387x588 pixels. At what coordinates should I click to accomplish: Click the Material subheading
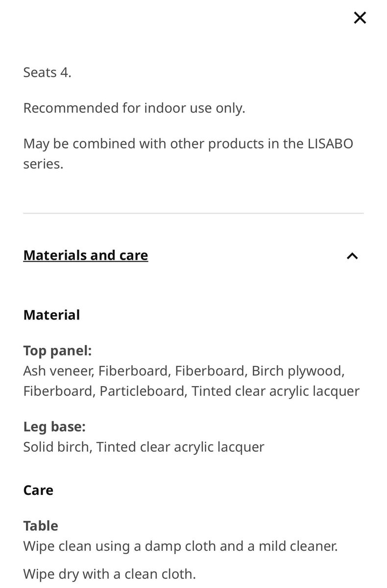[51, 315]
